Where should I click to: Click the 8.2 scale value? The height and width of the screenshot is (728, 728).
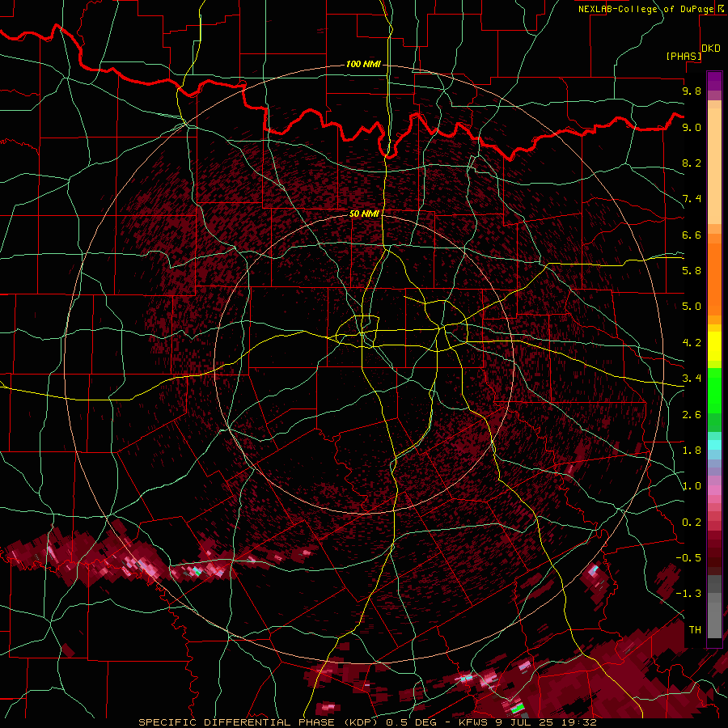(692, 163)
